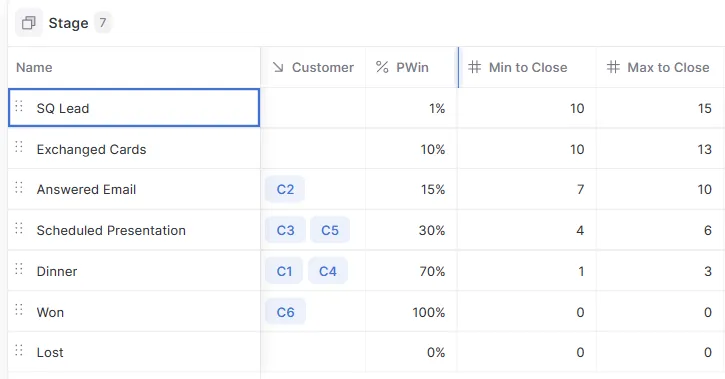Screen dimensions: 725x379
Task: Select the SQ Lead name cell
Action: [x=134, y=108]
